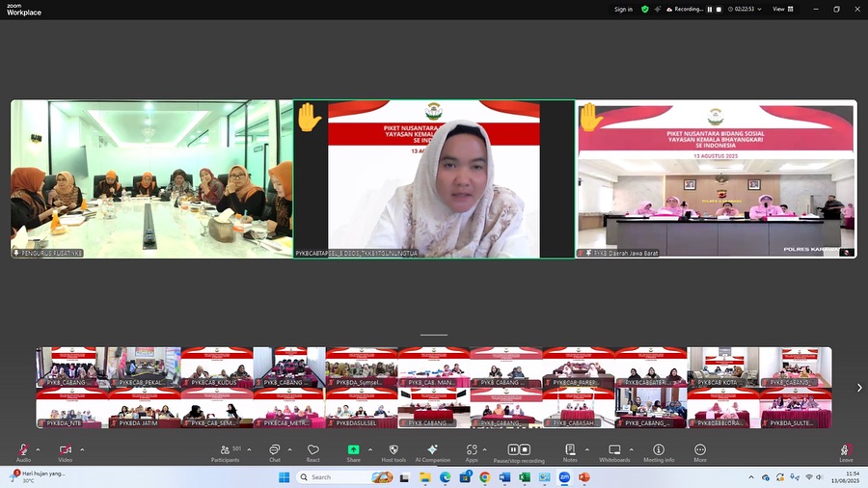Open Meeting info
This screenshot has height=488, width=868.
(659, 451)
